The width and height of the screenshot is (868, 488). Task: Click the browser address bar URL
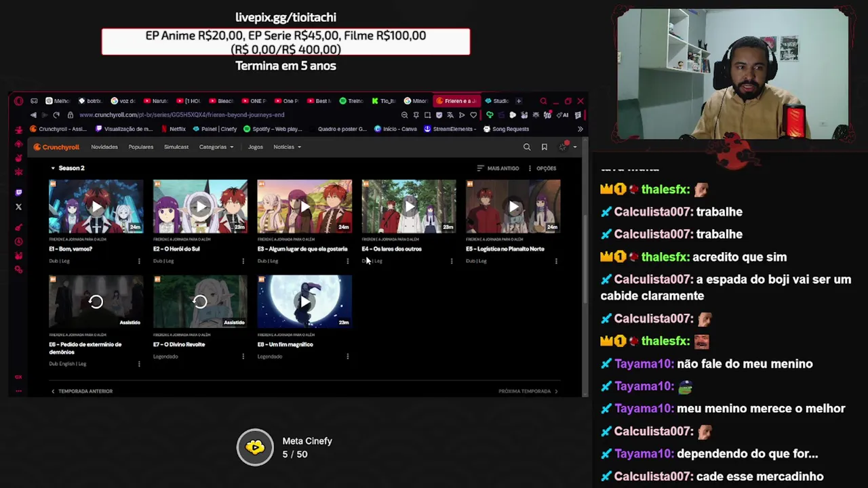coord(182,115)
